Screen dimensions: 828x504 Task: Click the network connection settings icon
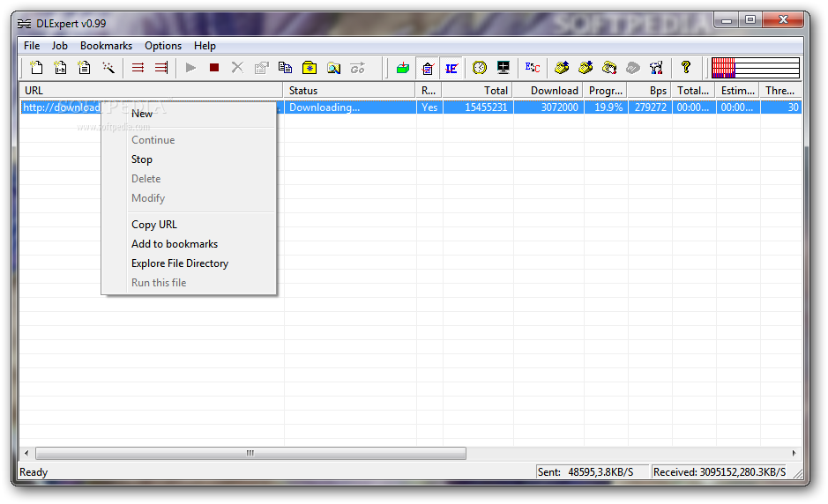click(656, 68)
